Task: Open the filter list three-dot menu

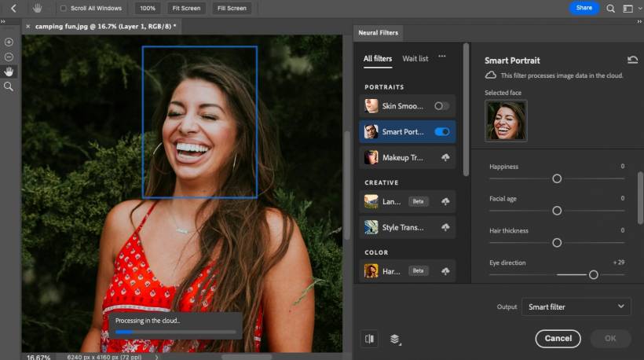Action: [442, 57]
